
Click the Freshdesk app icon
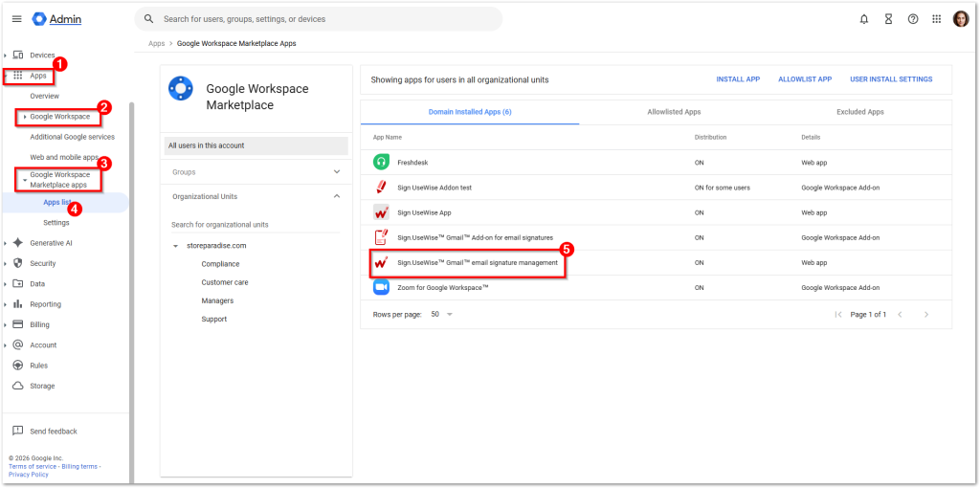tap(381, 163)
